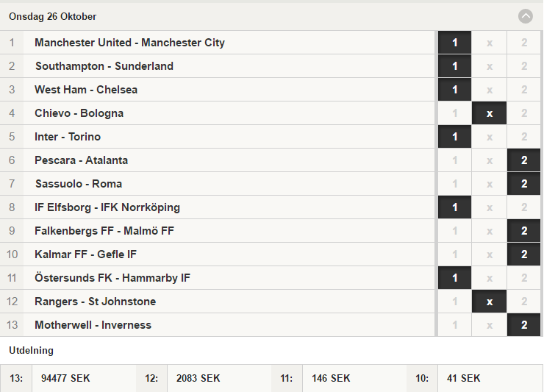The height and width of the screenshot is (392, 544).
Task: Pick 1 for Inter - Torino
Action: [x=454, y=137]
